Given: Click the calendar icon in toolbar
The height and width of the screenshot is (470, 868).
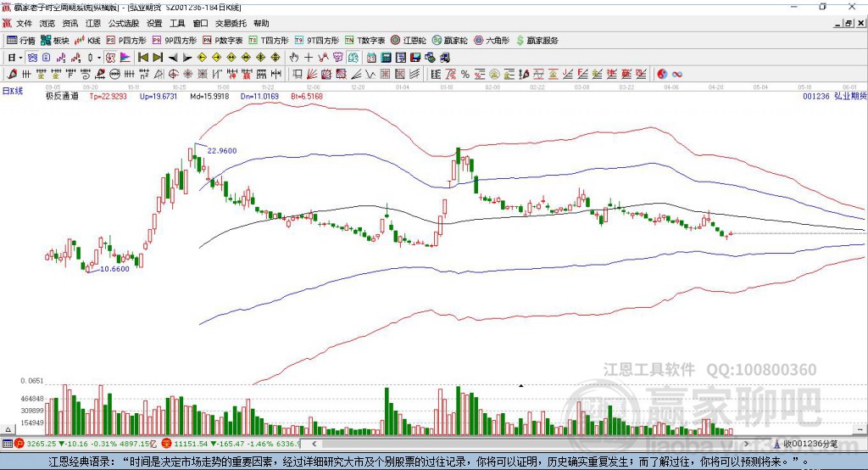Looking at the screenshot, I should click(x=371, y=58).
